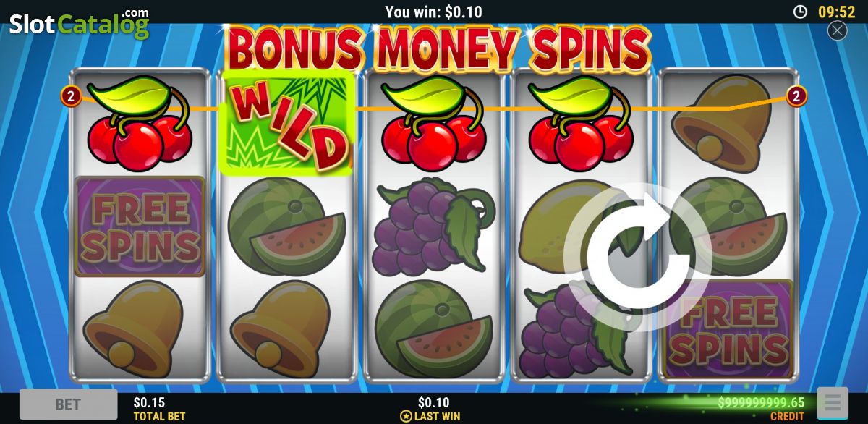Select the left payline 2 marker

(70, 96)
